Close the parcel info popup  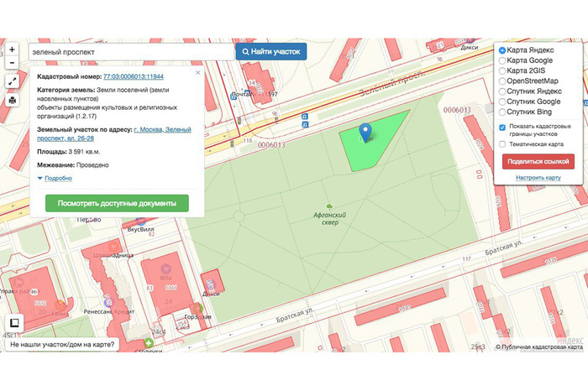coord(198,72)
